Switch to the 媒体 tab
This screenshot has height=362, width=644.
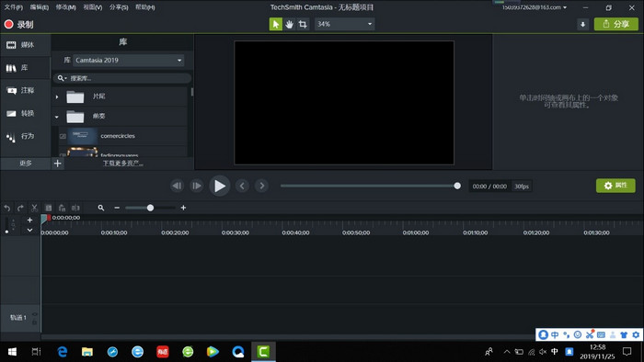25,45
